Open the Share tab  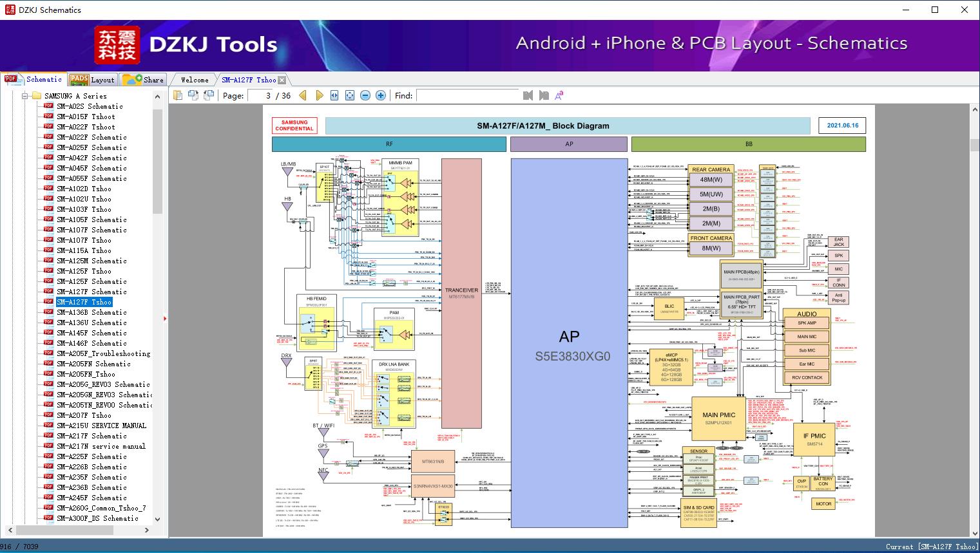pos(143,80)
